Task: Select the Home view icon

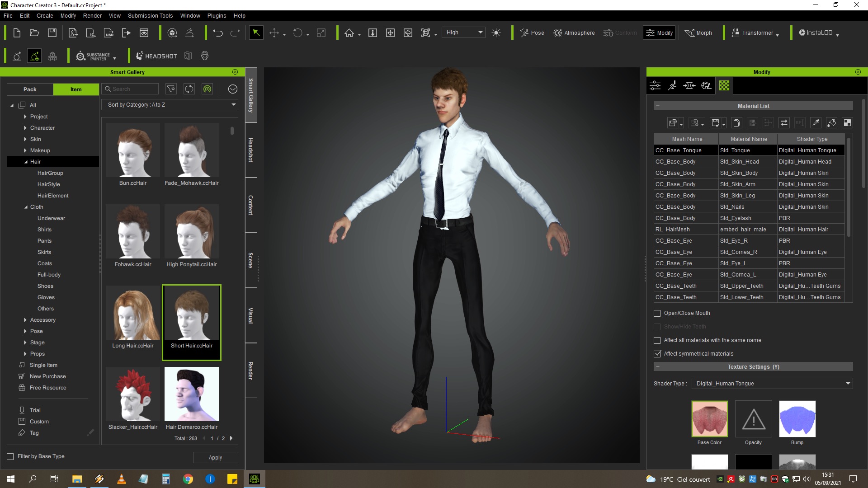Action: pyautogui.click(x=349, y=33)
